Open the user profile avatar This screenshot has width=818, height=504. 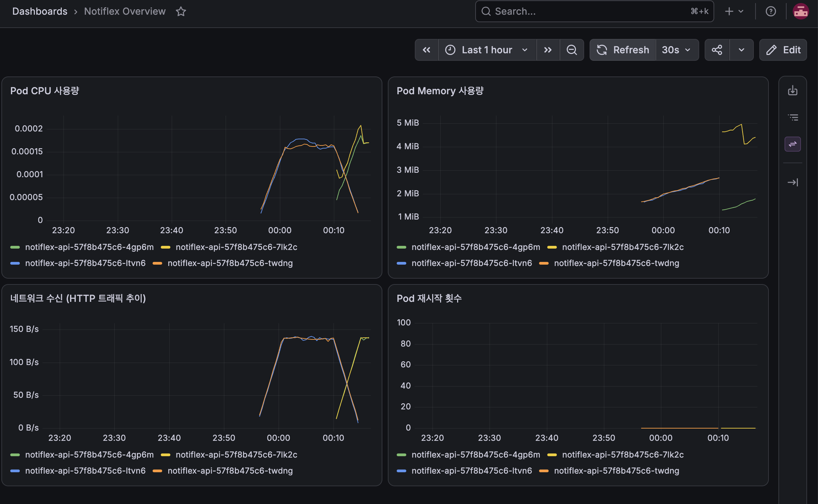pos(801,11)
